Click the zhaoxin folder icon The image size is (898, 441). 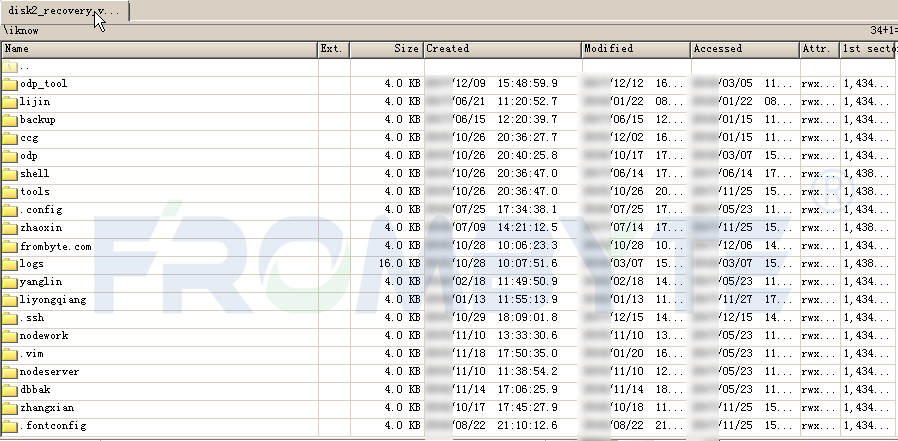click(x=10, y=229)
